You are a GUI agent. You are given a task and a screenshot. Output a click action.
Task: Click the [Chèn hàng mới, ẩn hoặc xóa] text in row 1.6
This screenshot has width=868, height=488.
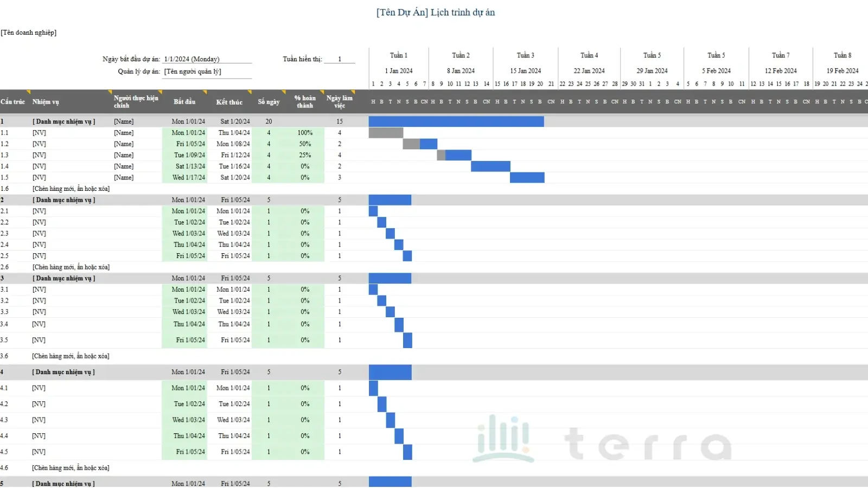[x=71, y=189]
